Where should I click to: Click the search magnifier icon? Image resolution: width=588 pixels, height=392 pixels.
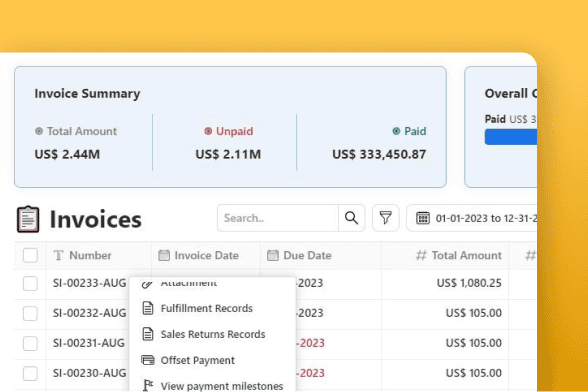(351, 218)
